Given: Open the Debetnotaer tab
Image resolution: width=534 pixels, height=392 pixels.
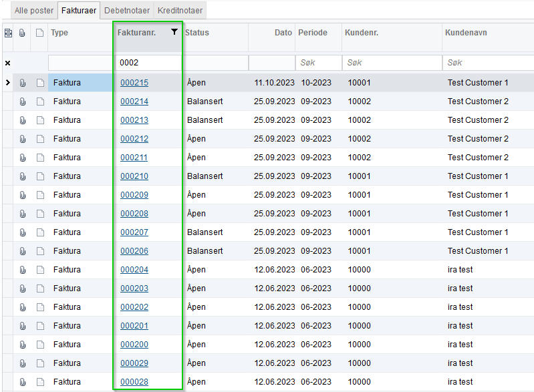Looking at the screenshot, I should [x=127, y=11].
